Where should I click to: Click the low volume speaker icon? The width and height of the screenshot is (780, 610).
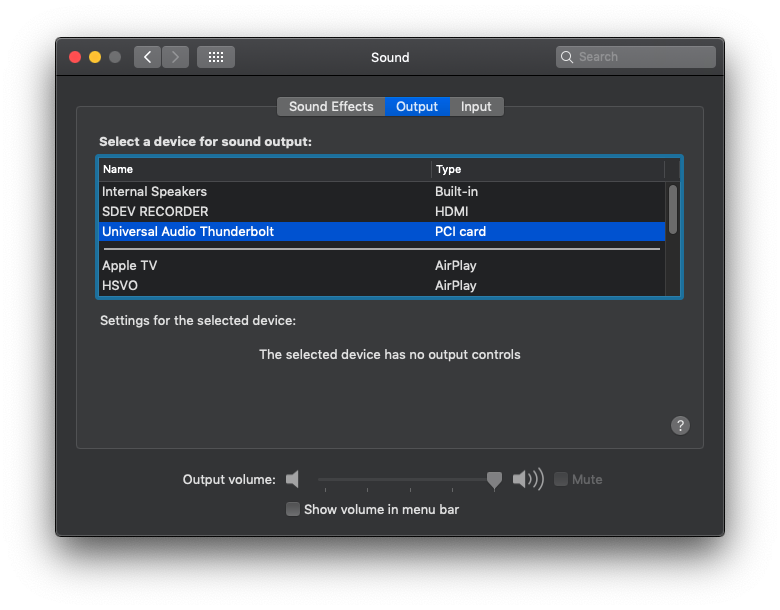coord(292,479)
